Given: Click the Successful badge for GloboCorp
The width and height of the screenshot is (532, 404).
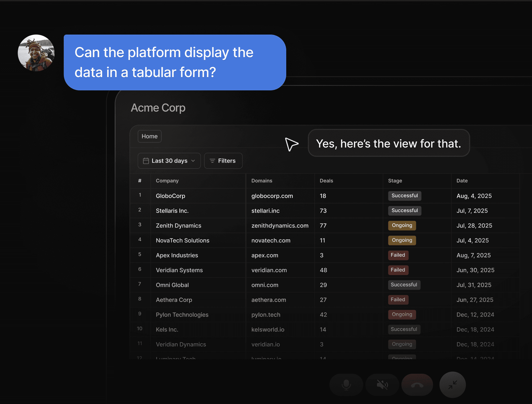Looking at the screenshot, I should pos(404,196).
